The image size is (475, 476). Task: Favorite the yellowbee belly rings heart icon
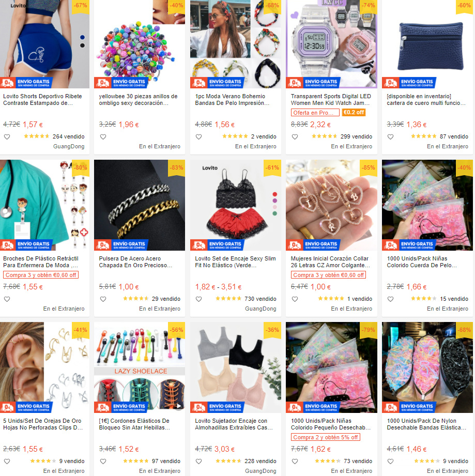[x=103, y=137]
